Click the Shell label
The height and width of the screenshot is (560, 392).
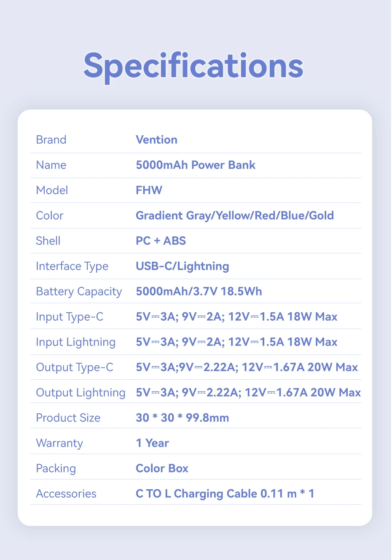click(48, 241)
